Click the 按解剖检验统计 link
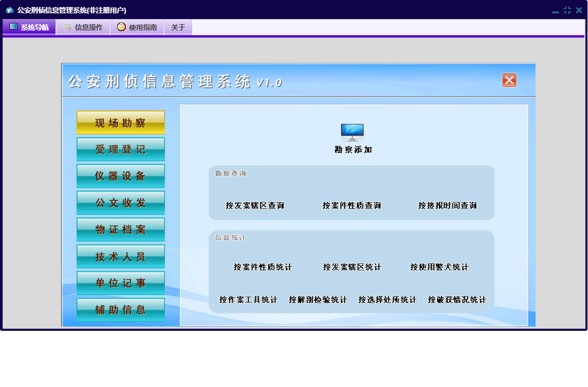 (318, 300)
